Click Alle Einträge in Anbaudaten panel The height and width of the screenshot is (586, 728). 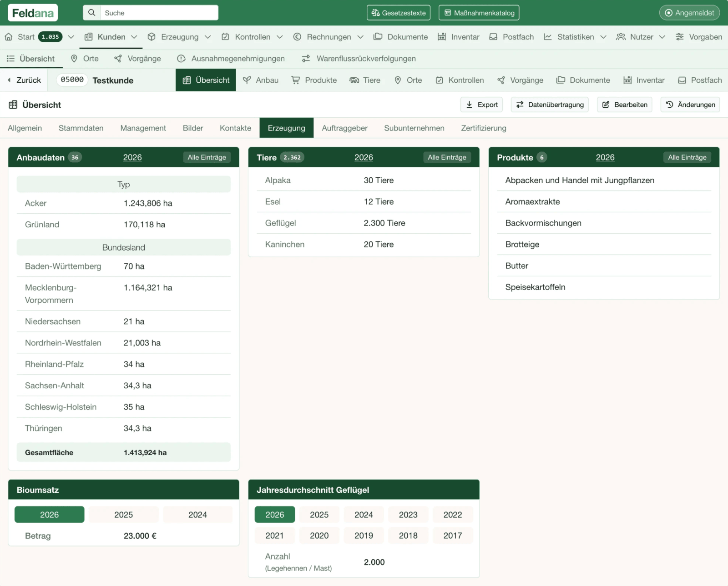click(207, 157)
